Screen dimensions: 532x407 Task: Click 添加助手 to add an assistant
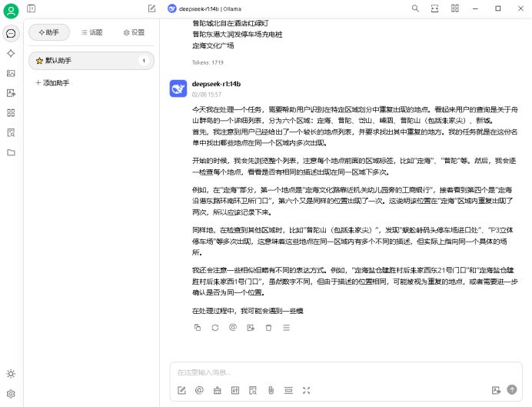[52, 83]
